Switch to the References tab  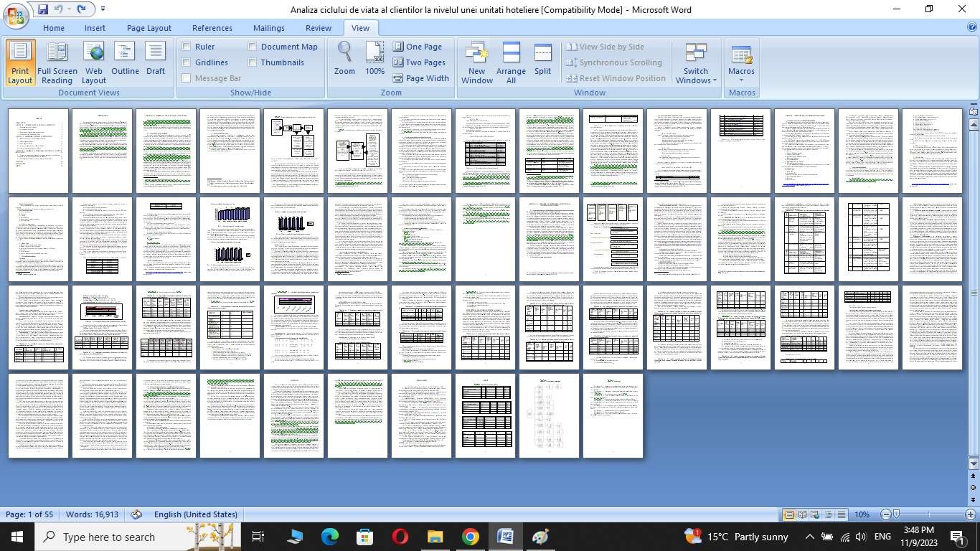tap(212, 28)
